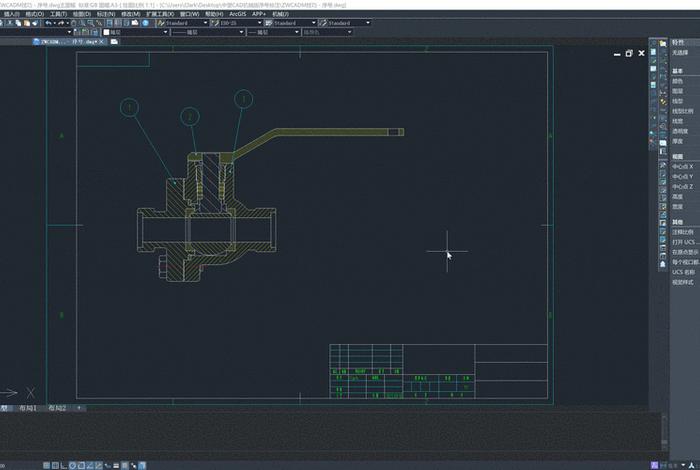The image size is (700, 470).
Task: Click the title block table in drawing
Action: click(438, 371)
